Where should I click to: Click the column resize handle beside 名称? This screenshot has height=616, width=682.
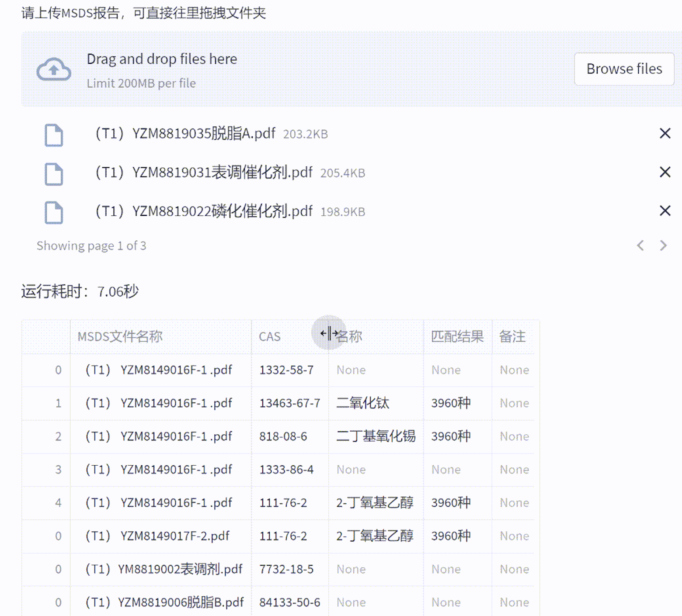click(x=329, y=333)
